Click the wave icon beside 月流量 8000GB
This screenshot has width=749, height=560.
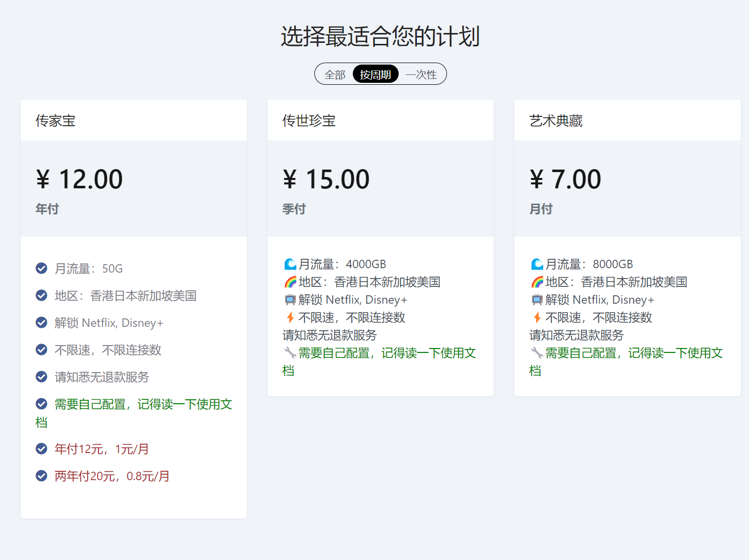pos(537,264)
